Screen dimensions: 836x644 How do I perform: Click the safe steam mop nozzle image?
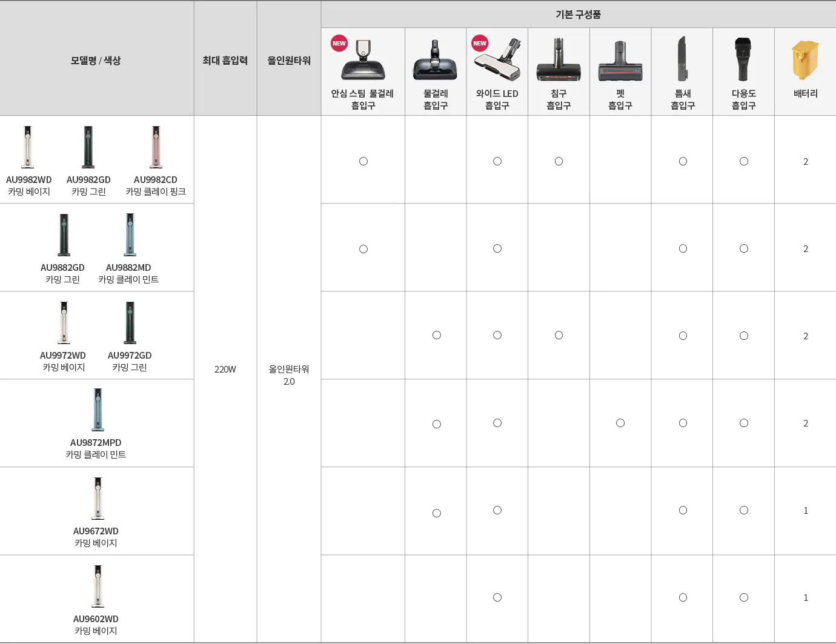(x=363, y=61)
